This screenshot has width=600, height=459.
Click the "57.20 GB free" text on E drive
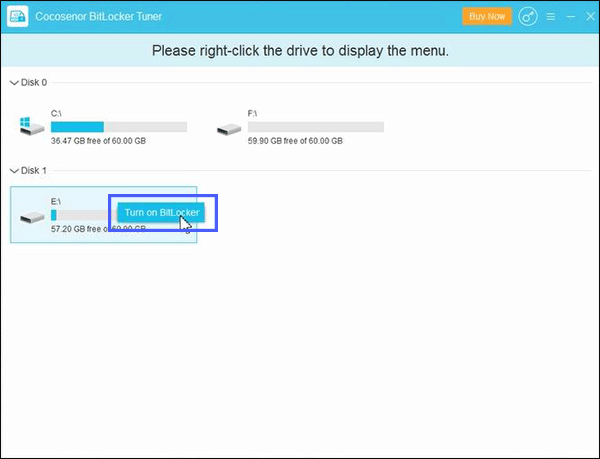pos(76,229)
